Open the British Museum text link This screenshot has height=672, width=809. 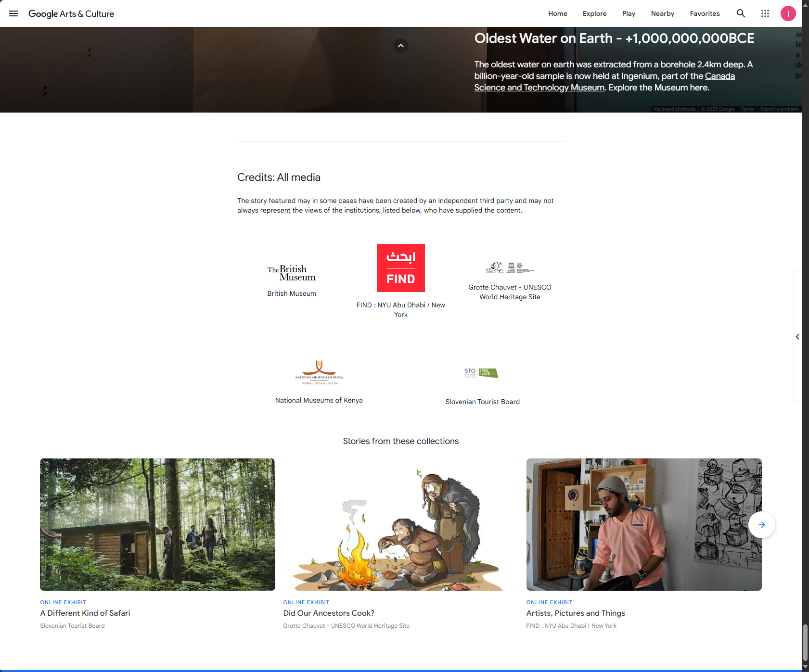292,293
